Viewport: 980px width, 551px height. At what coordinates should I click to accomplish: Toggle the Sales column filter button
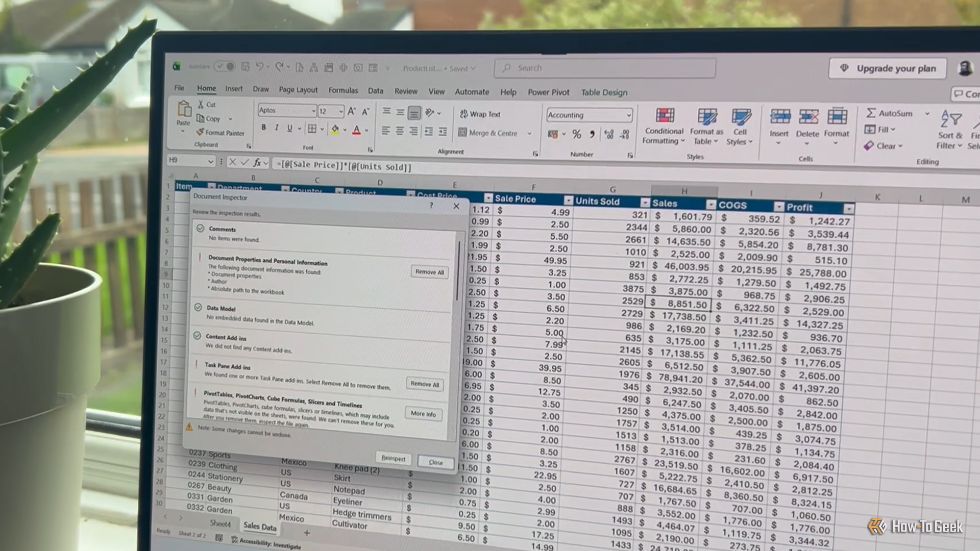(x=710, y=205)
